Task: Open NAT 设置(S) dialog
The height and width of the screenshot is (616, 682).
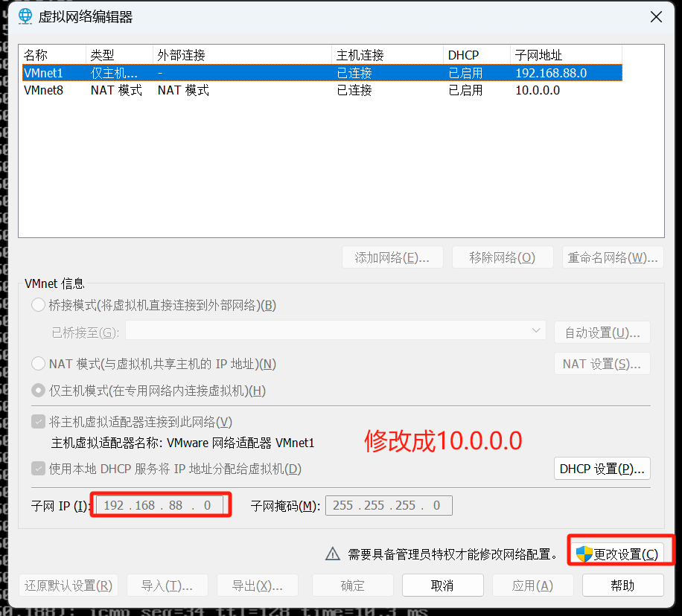Action: 602,364
